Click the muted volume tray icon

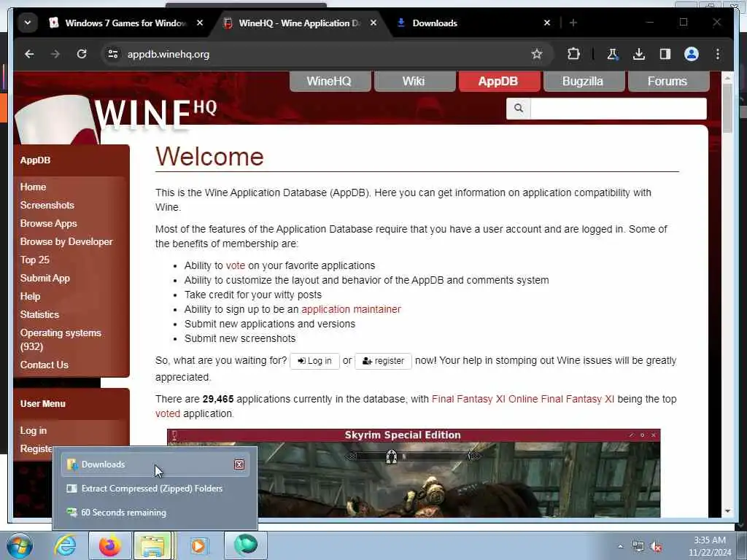tap(657, 547)
